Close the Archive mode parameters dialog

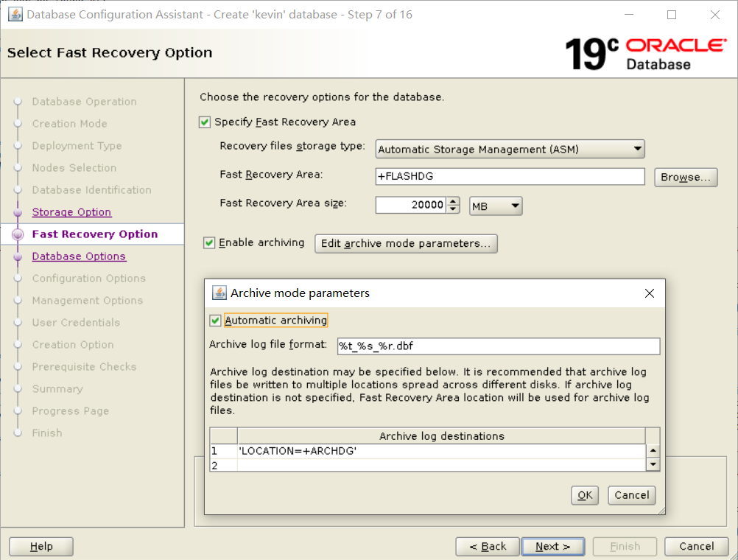[650, 293]
